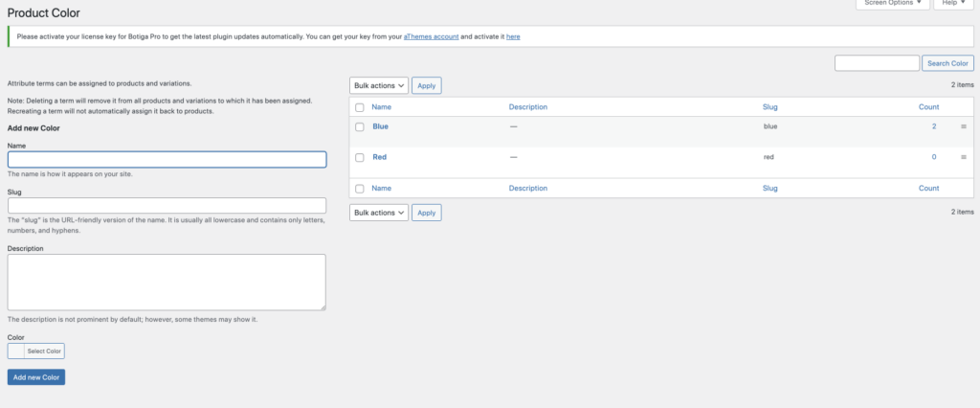Focus the Name input field

point(167,160)
